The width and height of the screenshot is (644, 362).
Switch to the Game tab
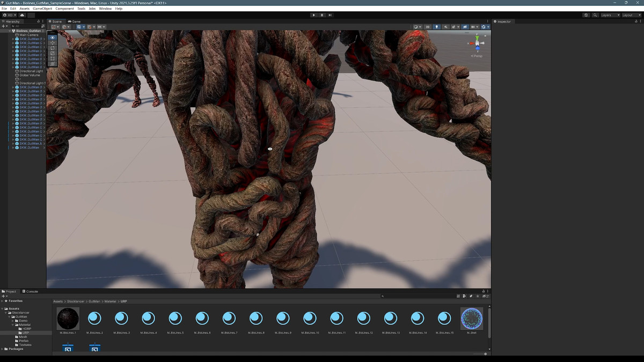[x=75, y=21]
